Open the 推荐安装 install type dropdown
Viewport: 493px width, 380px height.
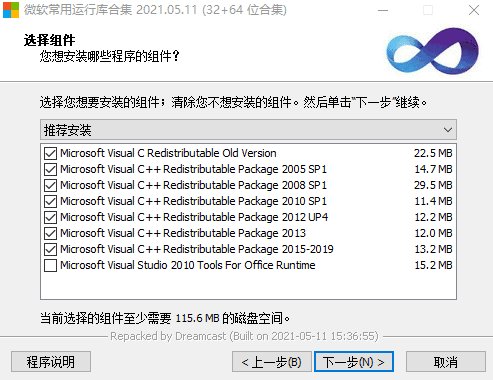tap(248, 130)
